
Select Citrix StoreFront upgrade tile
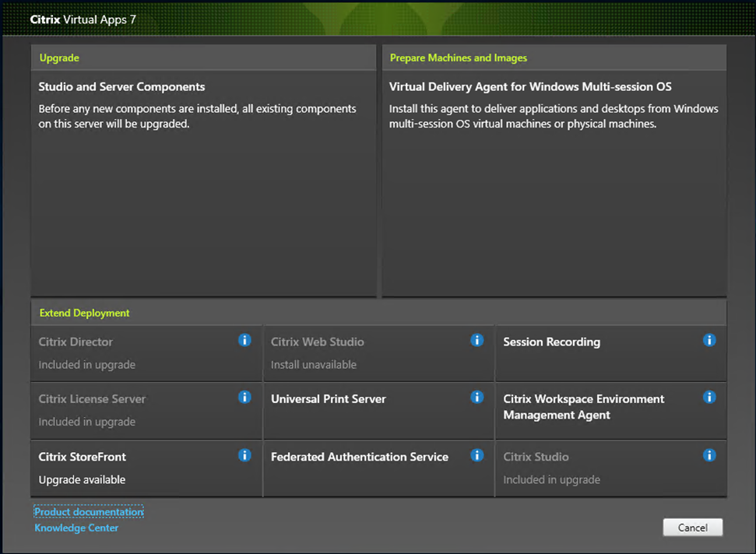[146, 468]
